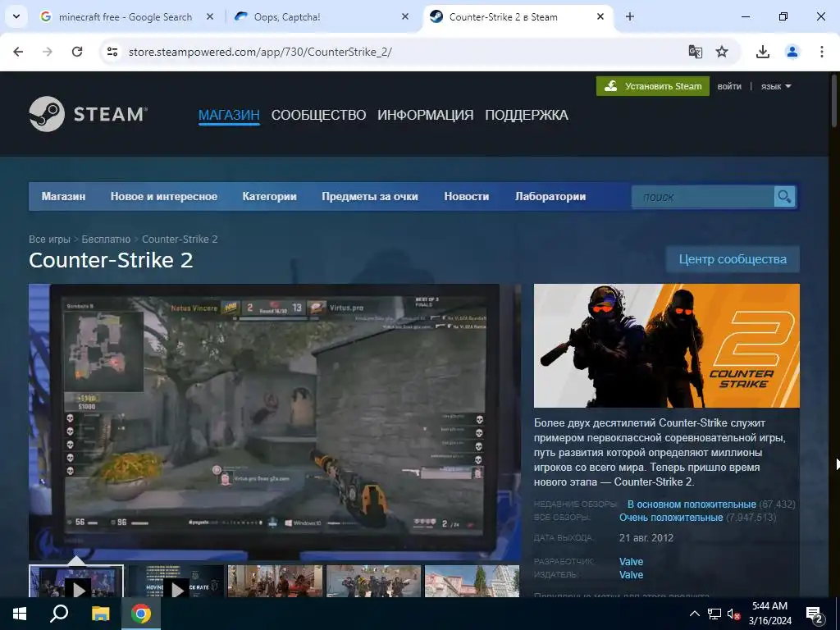This screenshot has height=630, width=840.
Task: Click the browser forward arrow
Action: (48, 52)
